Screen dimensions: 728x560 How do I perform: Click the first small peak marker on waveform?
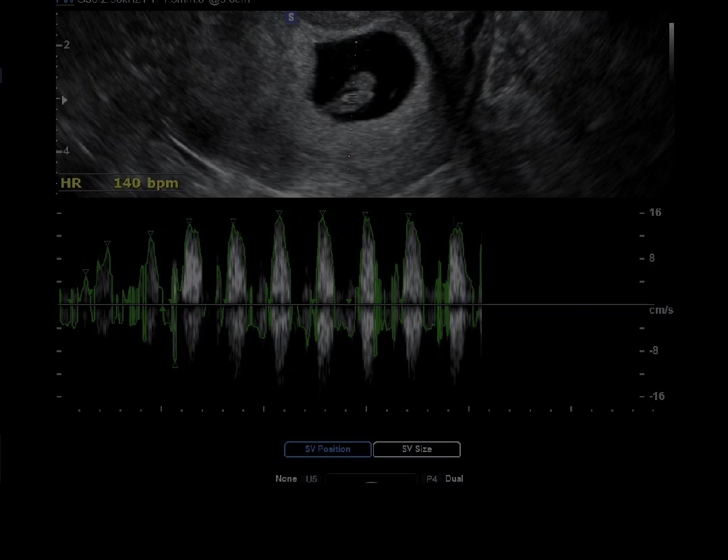click(x=86, y=272)
